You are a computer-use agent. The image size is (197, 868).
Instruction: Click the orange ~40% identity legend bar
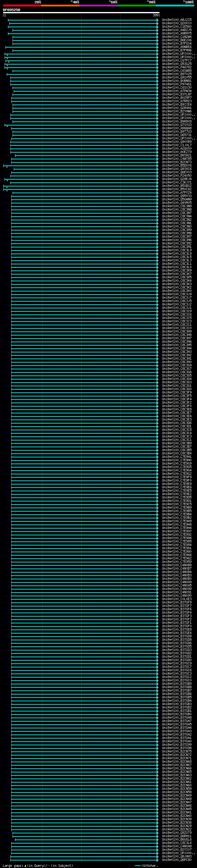click(x=60, y=6)
